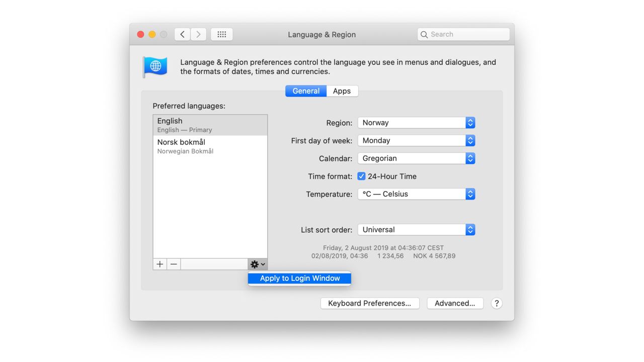Choose Apply to Login Window

(300, 278)
